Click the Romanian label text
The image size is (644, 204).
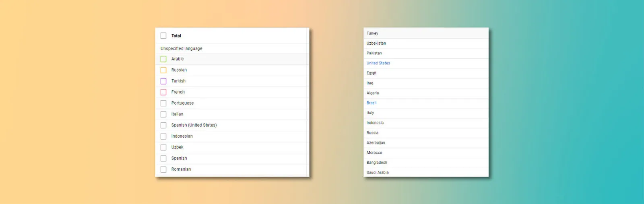click(x=181, y=169)
